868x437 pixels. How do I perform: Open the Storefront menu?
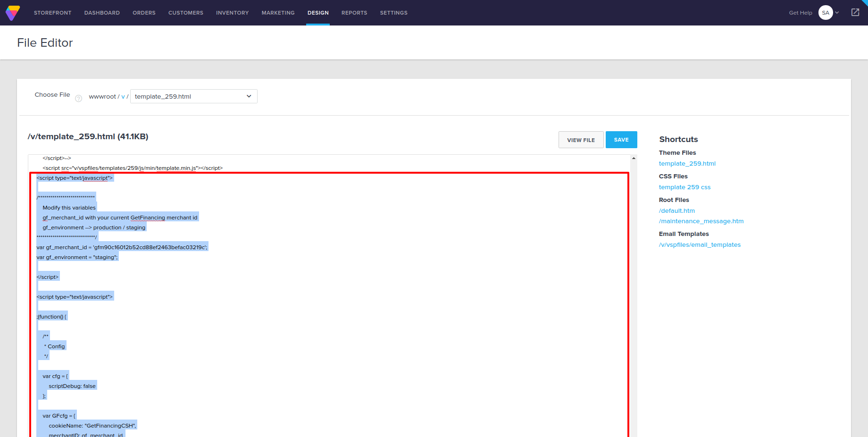(53, 13)
